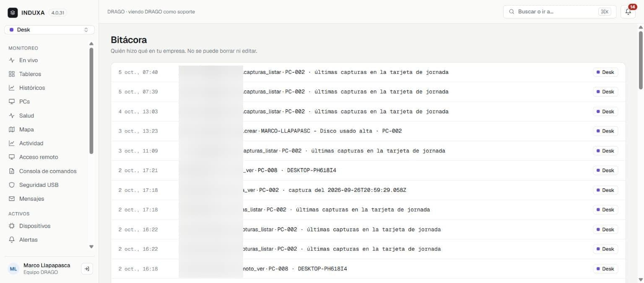
Task: Click 'MARCO-LLAPAPASC - Disco usado alta' entry text
Action: [317, 131]
